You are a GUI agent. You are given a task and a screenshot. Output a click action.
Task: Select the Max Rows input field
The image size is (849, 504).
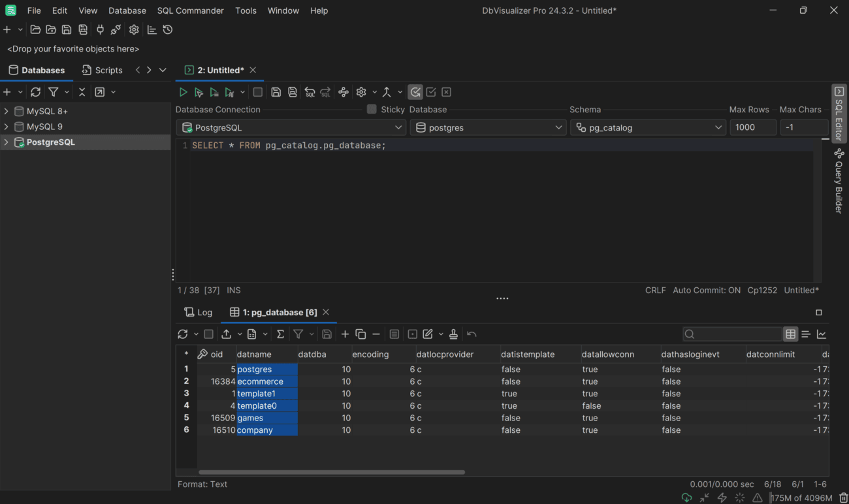pyautogui.click(x=753, y=127)
